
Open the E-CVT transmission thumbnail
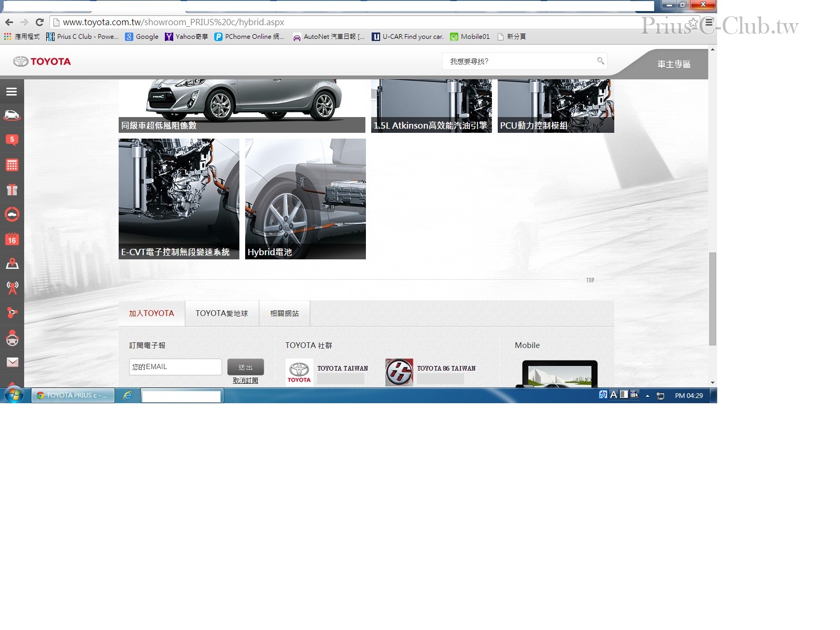click(x=179, y=199)
